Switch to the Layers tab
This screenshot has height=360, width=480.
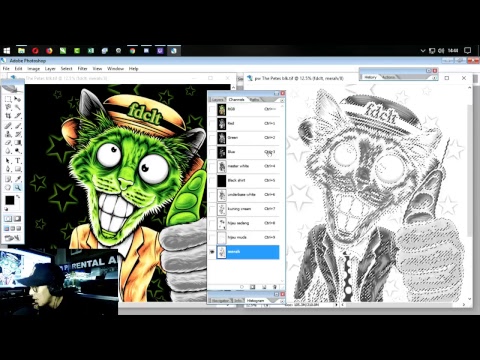pos(217,100)
